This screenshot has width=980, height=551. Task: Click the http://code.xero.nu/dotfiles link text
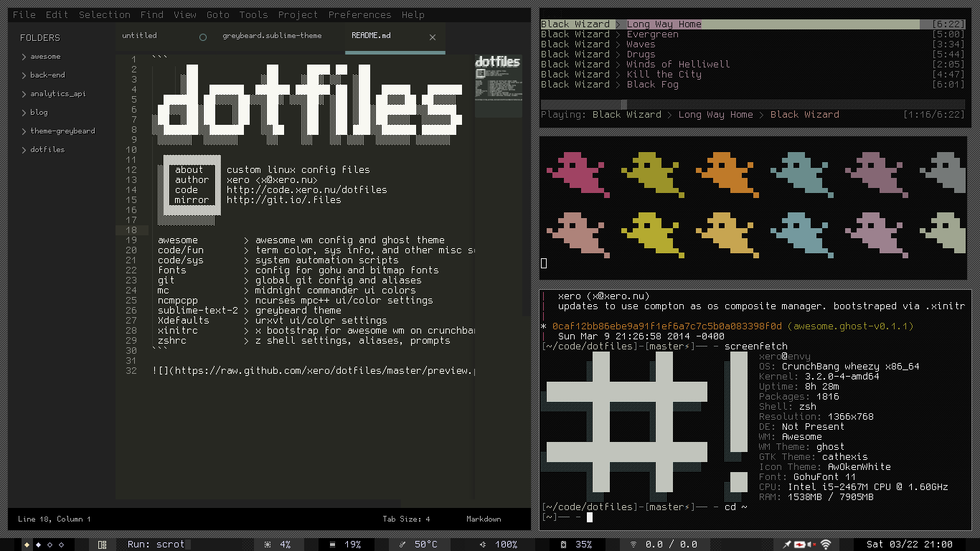pyautogui.click(x=307, y=190)
